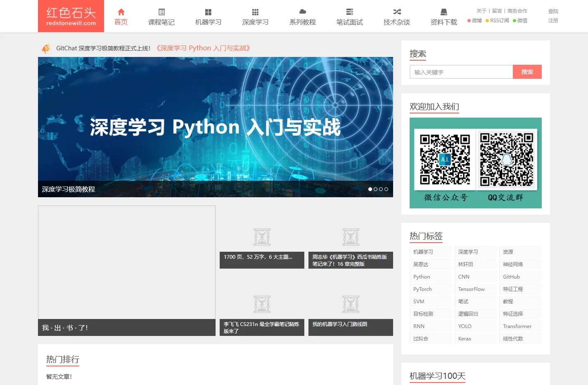Open the 周志华《机器学习》西瓜书 post title
Screen dimensions: 588x385
coord(350,260)
